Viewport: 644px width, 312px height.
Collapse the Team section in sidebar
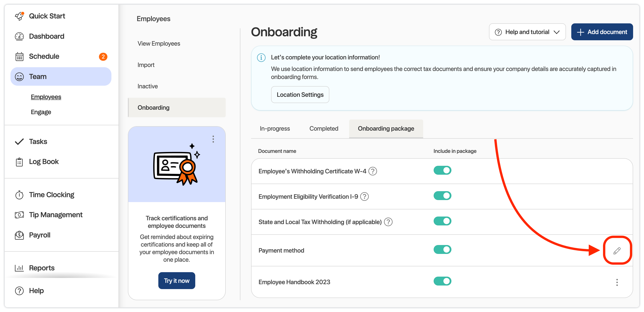(61, 77)
